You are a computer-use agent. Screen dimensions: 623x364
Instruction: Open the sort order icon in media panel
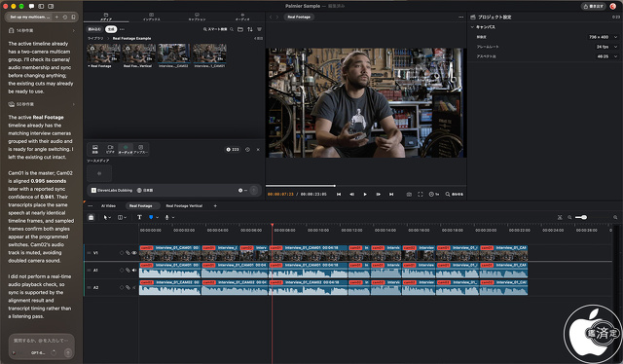250,29
